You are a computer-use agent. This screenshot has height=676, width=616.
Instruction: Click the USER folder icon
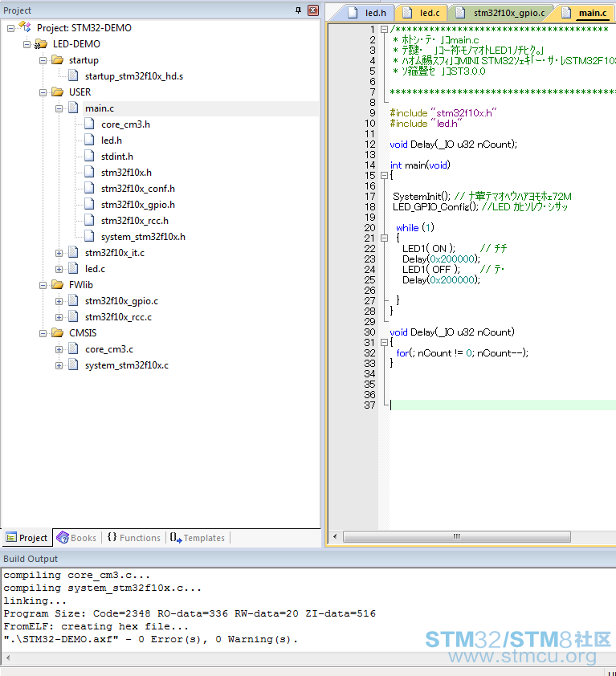click(57, 92)
